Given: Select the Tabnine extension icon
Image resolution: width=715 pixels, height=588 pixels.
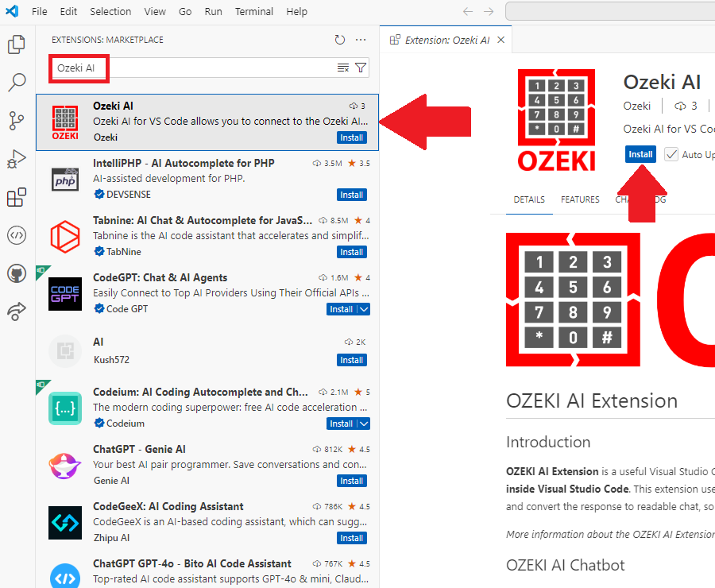Looking at the screenshot, I should [65, 237].
